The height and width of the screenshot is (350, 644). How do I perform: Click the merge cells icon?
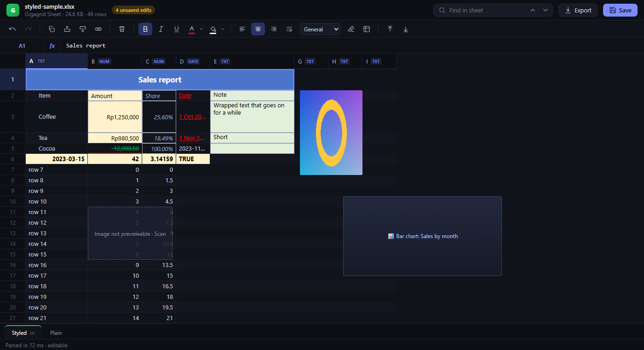pyautogui.click(x=98, y=29)
